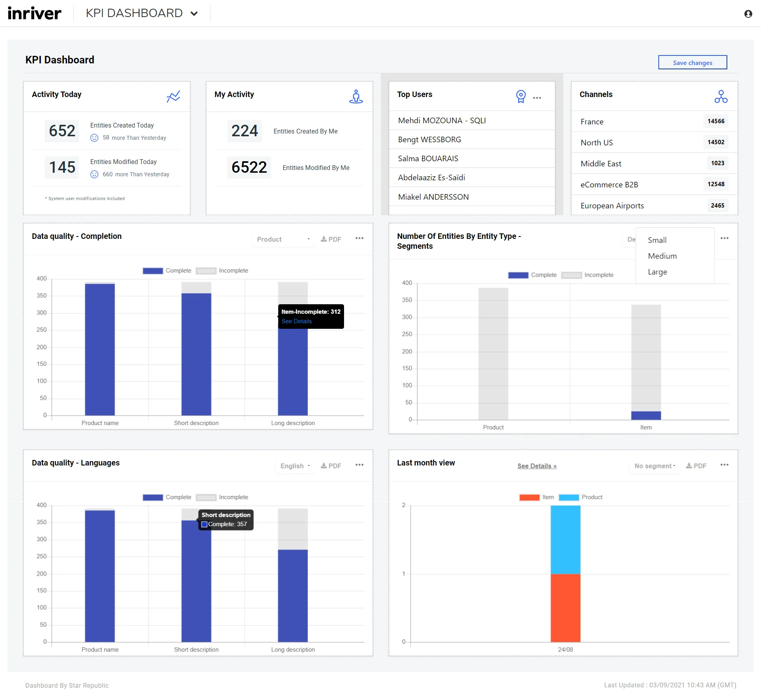This screenshot has width=761, height=700.
Task: Open the user account icon top right
Action: pos(748,13)
